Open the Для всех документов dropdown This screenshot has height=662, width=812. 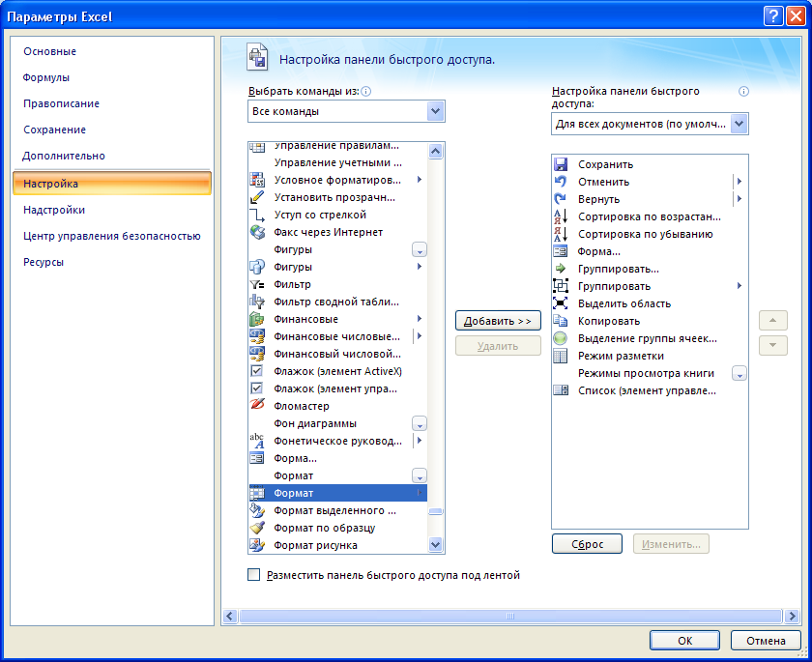point(739,124)
